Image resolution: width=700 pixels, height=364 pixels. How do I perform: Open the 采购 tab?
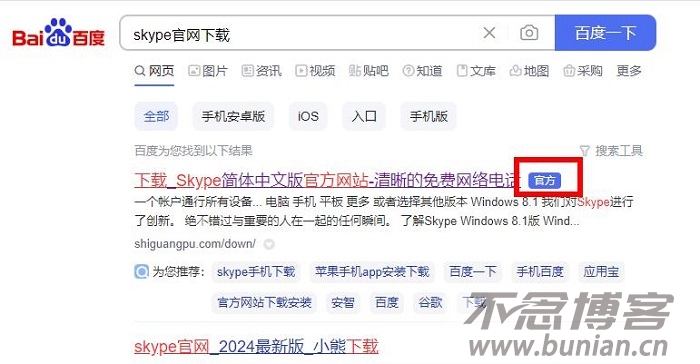click(x=583, y=71)
